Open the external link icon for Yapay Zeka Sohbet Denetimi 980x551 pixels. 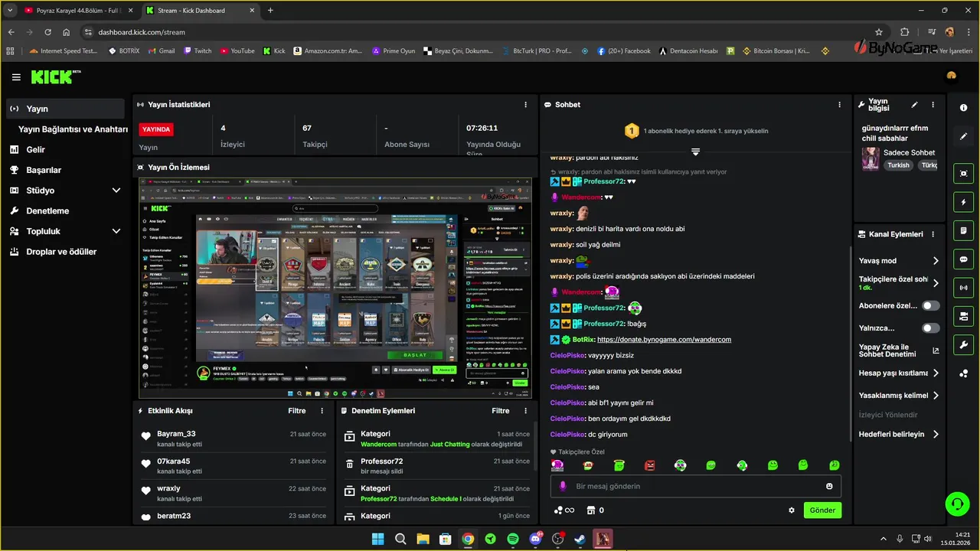pyautogui.click(x=936, y=350)
